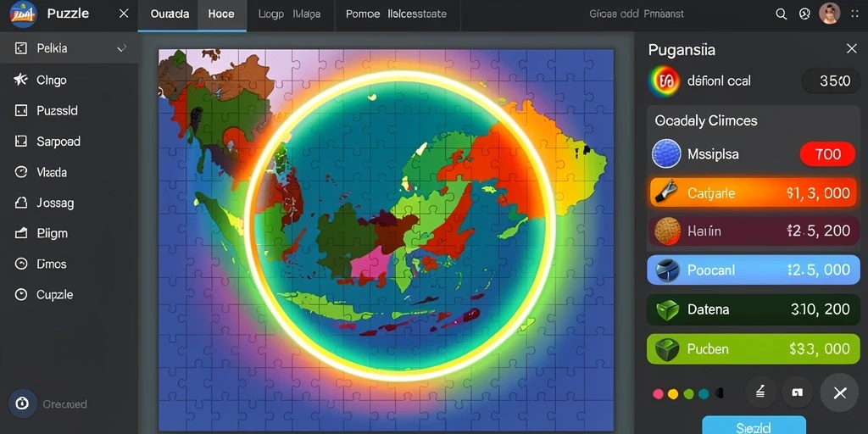The height and width of the screenshot is (434, 868).
Task: Select the Eliigm sidebar icon
Action: pos(20,234)
